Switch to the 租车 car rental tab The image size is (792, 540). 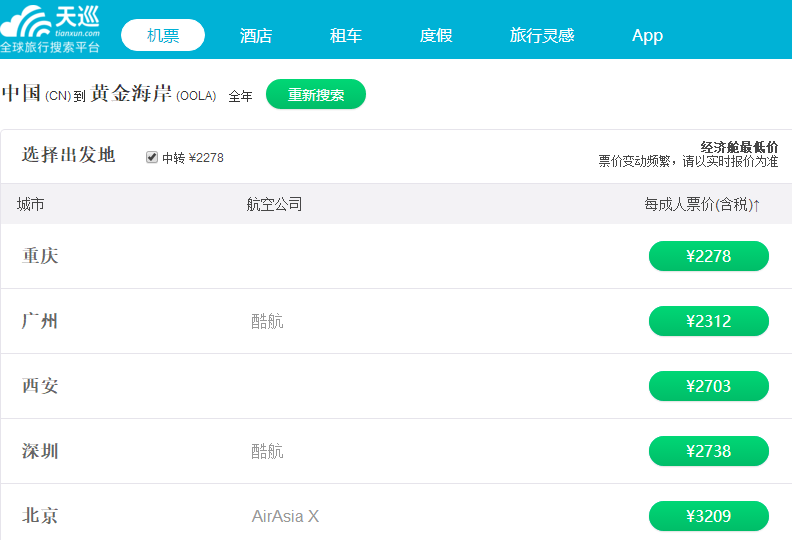pyautogui.click(x=346, y=35)
